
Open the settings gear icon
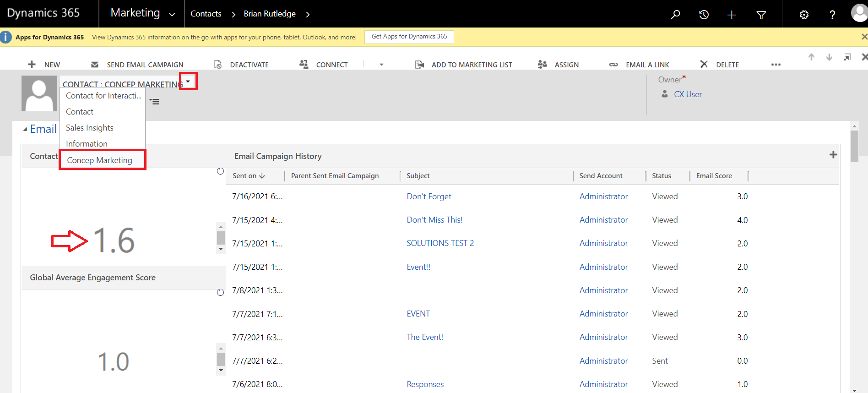pos(804,15)
